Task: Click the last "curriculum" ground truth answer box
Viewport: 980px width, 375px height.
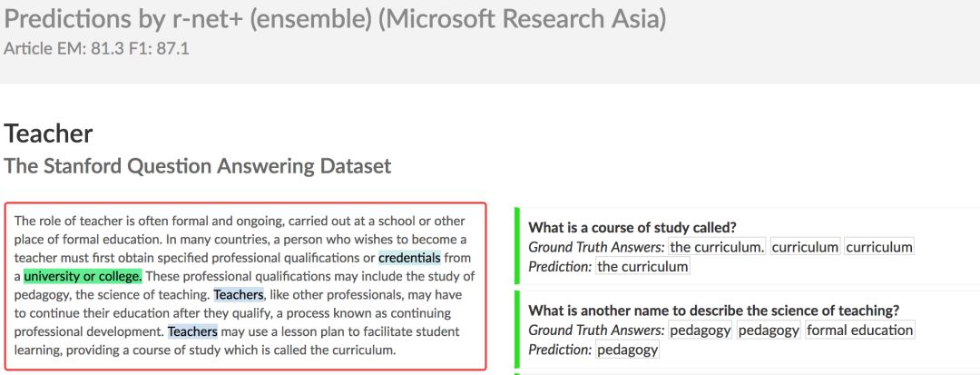Action: pyautogui.click(x=878, y=247)
